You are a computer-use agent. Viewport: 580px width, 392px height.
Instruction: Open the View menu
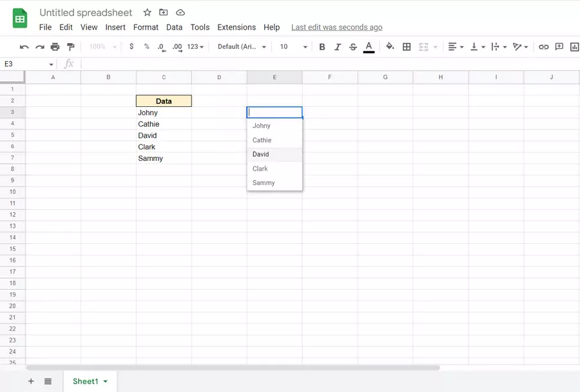pyautogui.click(x=89, y=27)
